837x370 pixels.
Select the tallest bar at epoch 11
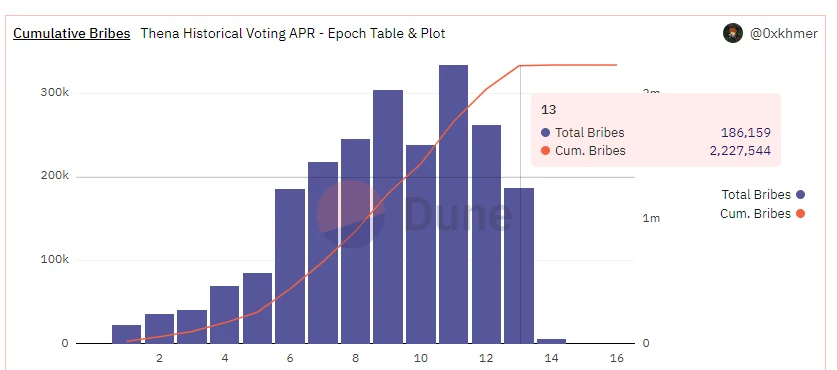(x=453, y=204)
